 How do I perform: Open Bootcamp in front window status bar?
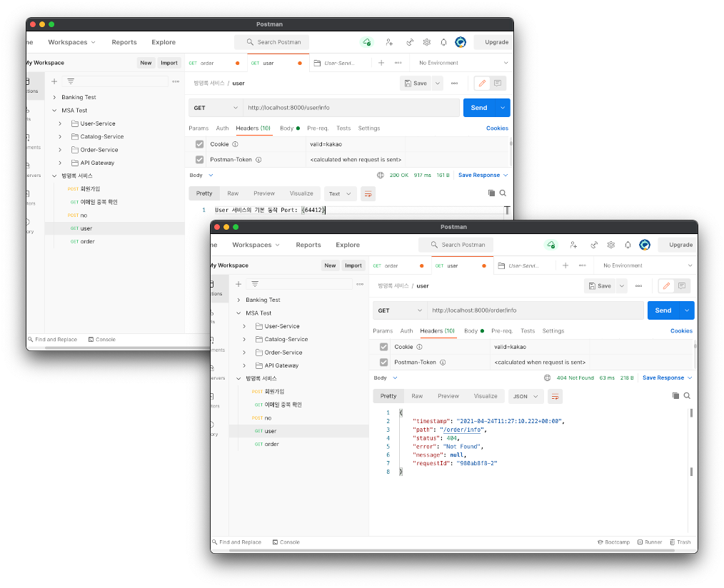pos(613,542)
